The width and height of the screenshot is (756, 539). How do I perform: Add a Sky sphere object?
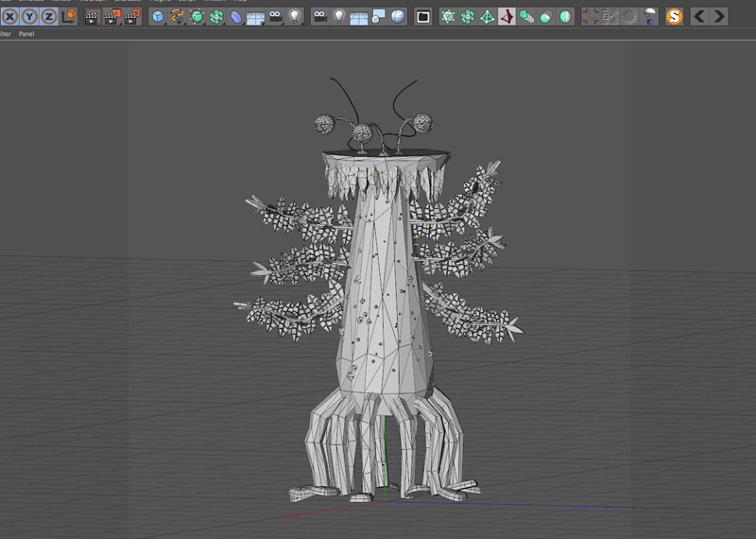(x=398, y=17)
